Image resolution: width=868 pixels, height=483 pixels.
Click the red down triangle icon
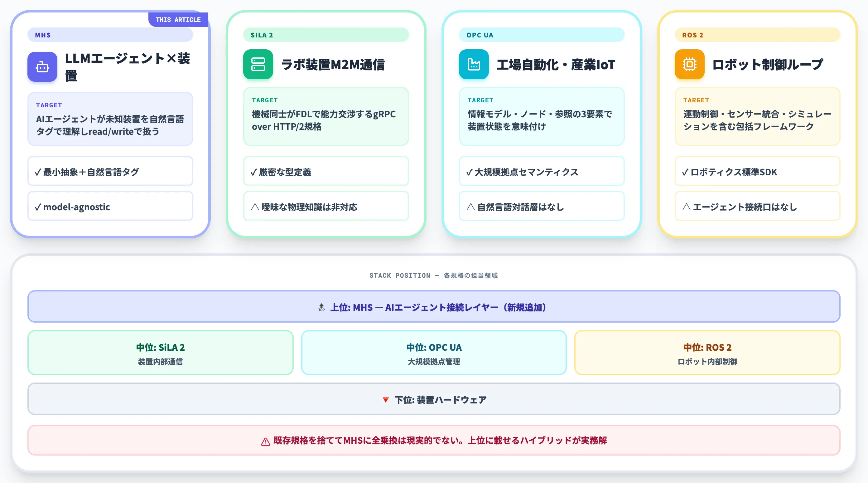(x=386, y=400)
